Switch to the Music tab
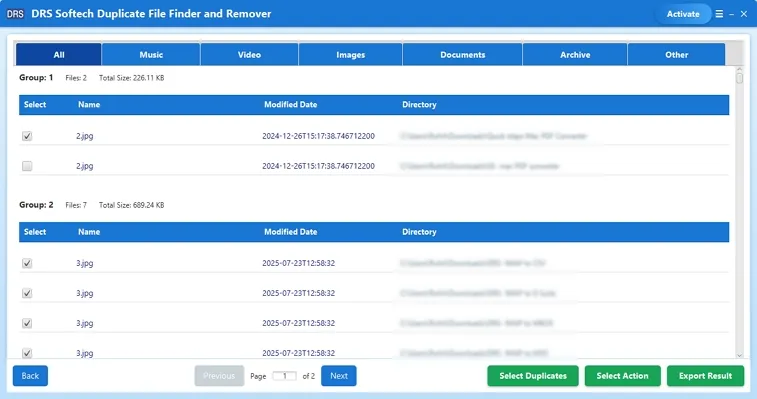757x399 pixels. (x=151, y=55)
